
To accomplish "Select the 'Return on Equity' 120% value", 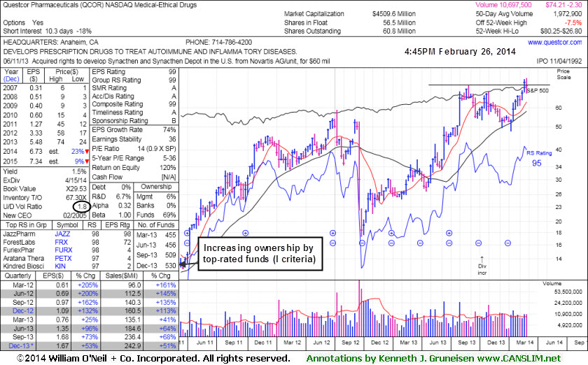I will 167,168.
